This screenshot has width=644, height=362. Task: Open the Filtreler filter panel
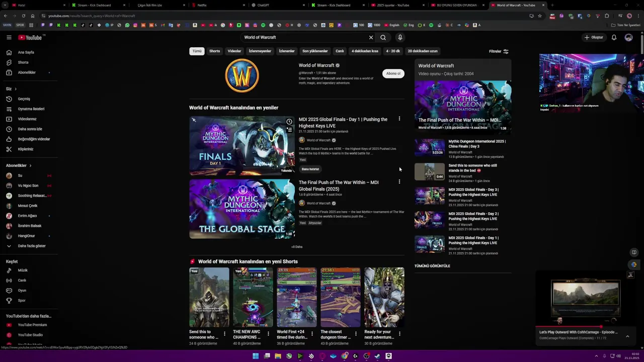click(x=499, y=51)
